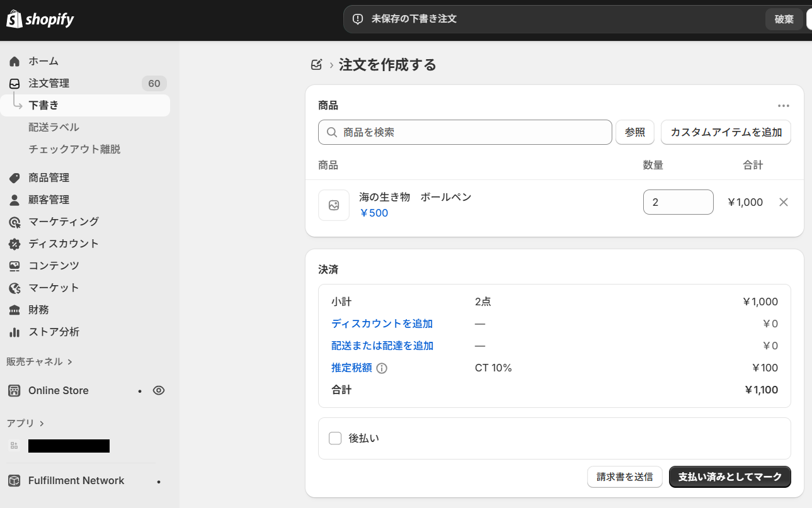
Task: Click the 商品を検索 search field
Action: click(465, 132)
